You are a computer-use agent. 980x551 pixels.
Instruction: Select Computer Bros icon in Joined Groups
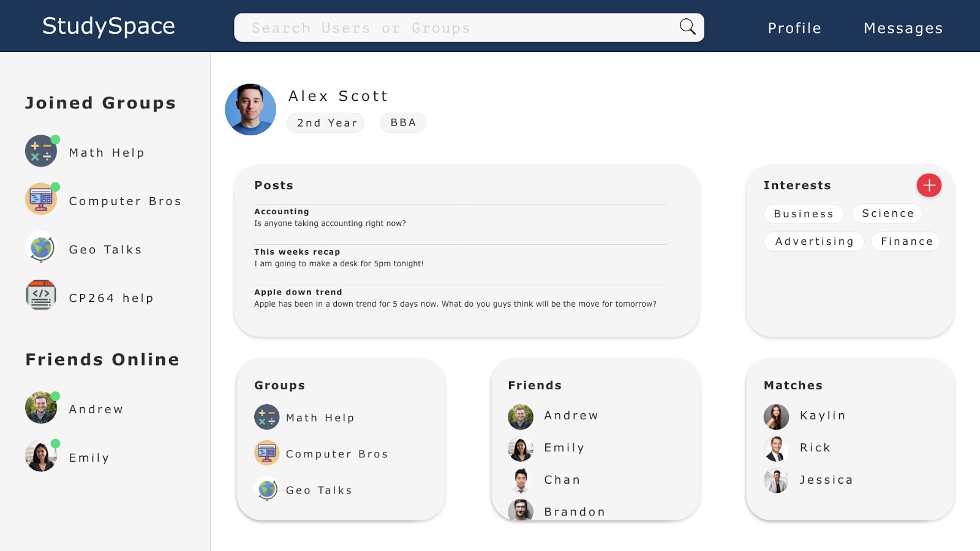(x=41, y=199)
